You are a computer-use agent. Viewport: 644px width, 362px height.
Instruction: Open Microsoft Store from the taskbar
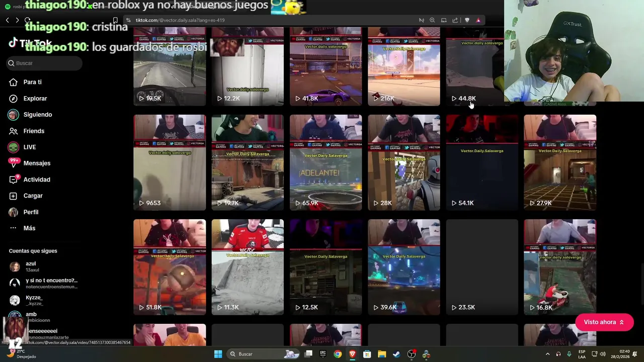coord(367,354)
